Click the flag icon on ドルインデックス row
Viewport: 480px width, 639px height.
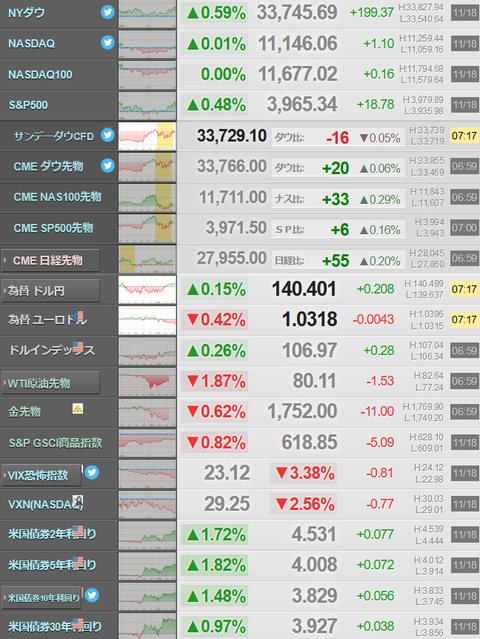coord(78,347)
